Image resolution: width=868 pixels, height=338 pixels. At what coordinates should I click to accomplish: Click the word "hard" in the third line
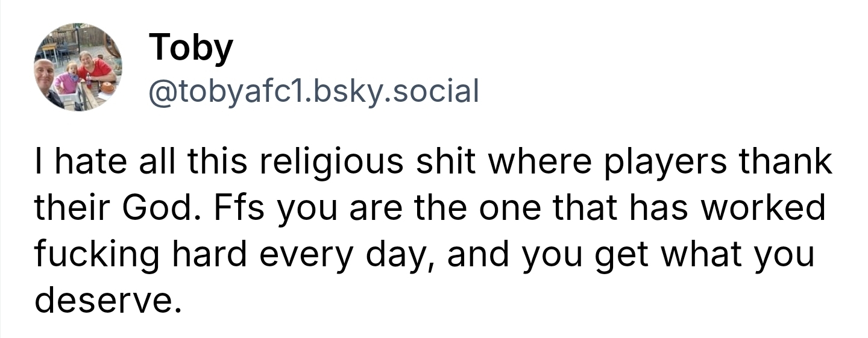(211, 253)
